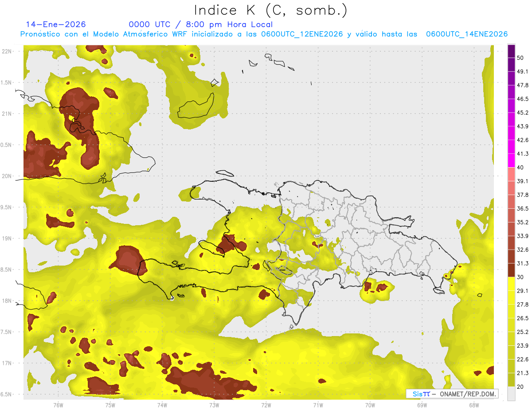Click the bright yellow color bar segment beside 29.1
532x411 pixels.
[x=511, y=284]
